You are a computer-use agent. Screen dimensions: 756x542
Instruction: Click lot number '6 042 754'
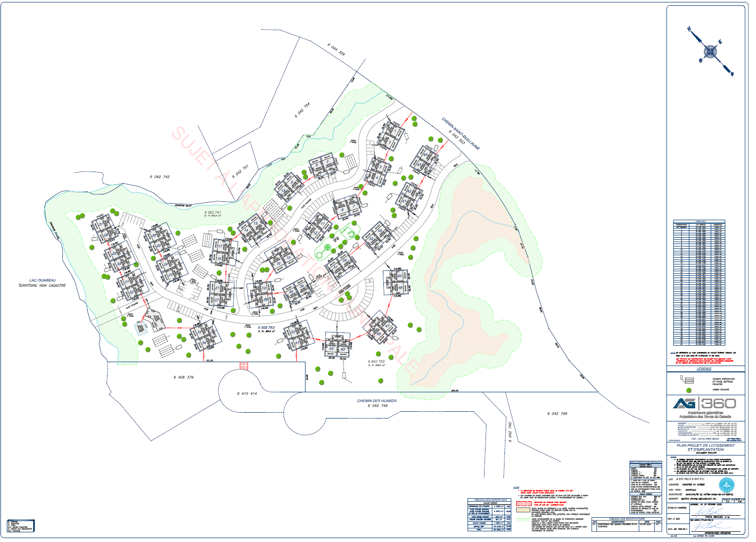point(302,110)
